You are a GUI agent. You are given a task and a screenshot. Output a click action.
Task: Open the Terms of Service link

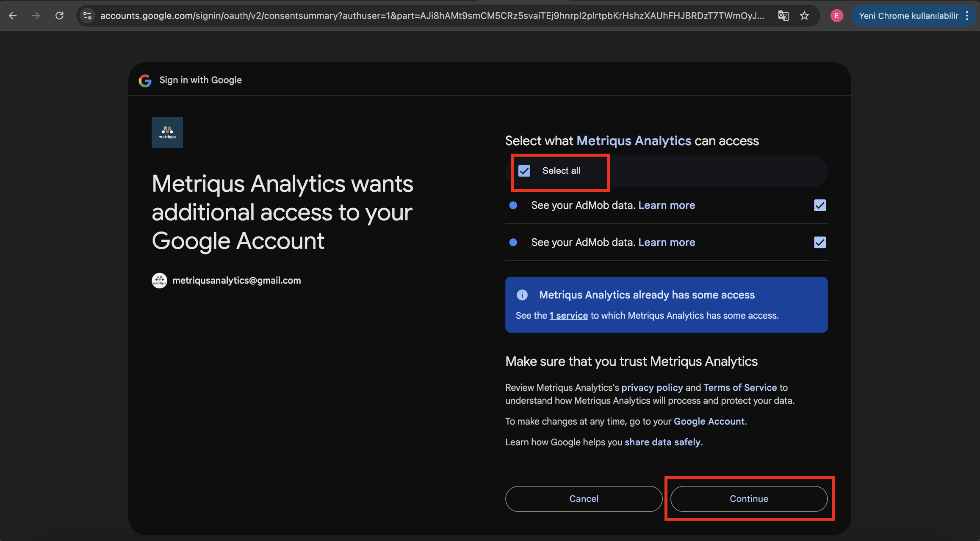click(x=740, y=387)
